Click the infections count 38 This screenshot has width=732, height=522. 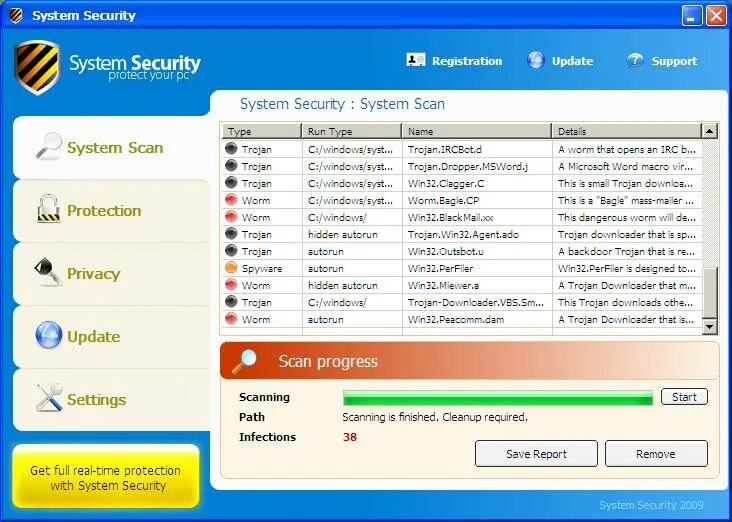point(350,437)
